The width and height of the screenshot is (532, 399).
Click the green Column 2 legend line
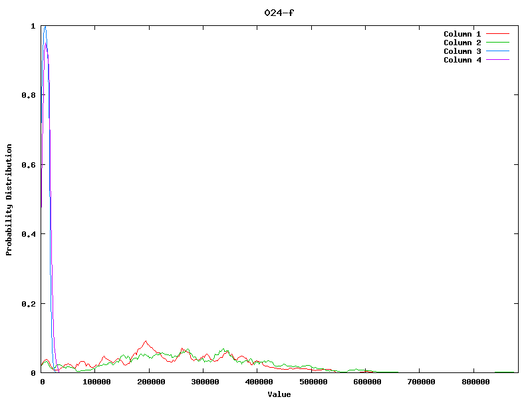tap(497, 43)
